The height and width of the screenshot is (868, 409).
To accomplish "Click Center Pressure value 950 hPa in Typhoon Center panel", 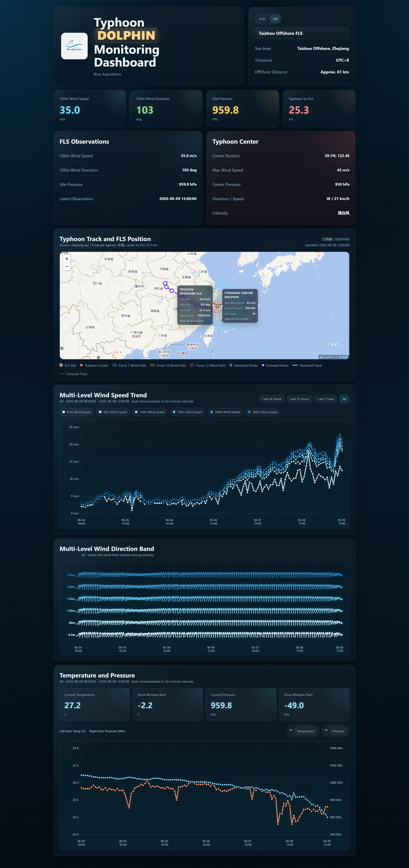I will pyautogui.click(x=342, y=184).
